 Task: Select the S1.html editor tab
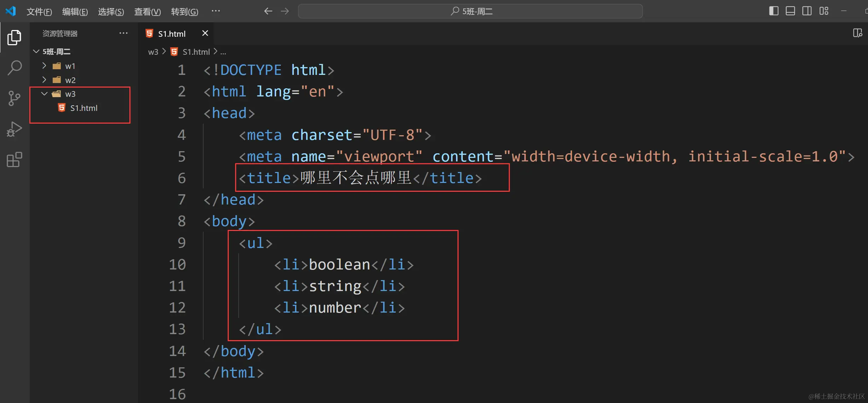pos(176,34)
